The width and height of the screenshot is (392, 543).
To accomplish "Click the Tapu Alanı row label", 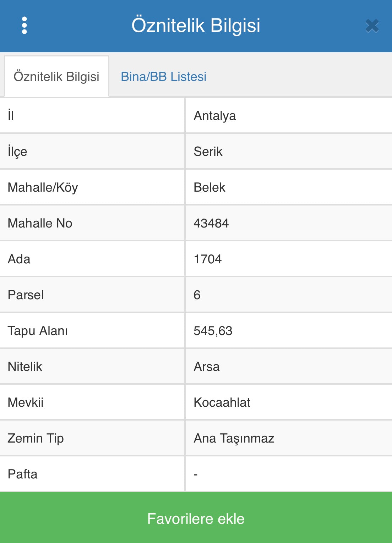I will pyautogui.click(x=38, y=331).
